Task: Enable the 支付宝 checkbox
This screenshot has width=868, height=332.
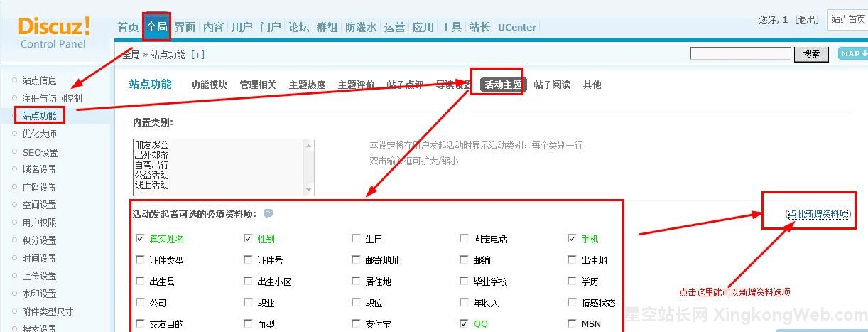Action: (356, 324)
